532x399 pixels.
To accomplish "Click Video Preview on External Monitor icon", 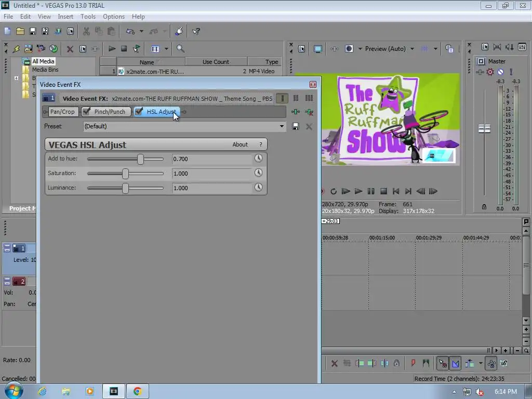I will [318, 49].
